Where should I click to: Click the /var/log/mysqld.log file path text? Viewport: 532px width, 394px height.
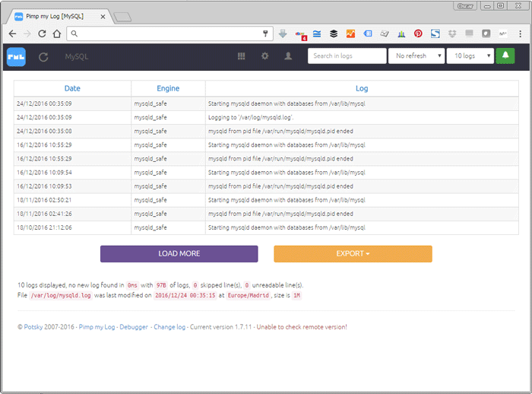tap(61, 295)
